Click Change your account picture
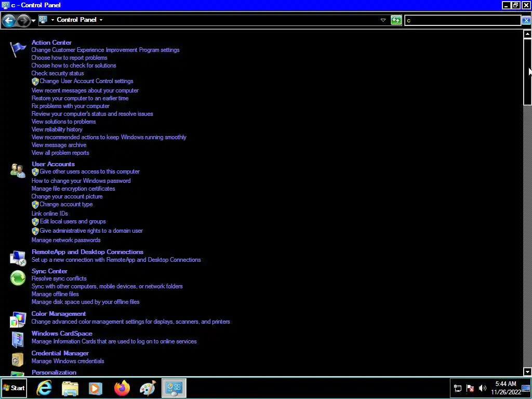Screen dimensions: 532x399 tap(67, 196)
